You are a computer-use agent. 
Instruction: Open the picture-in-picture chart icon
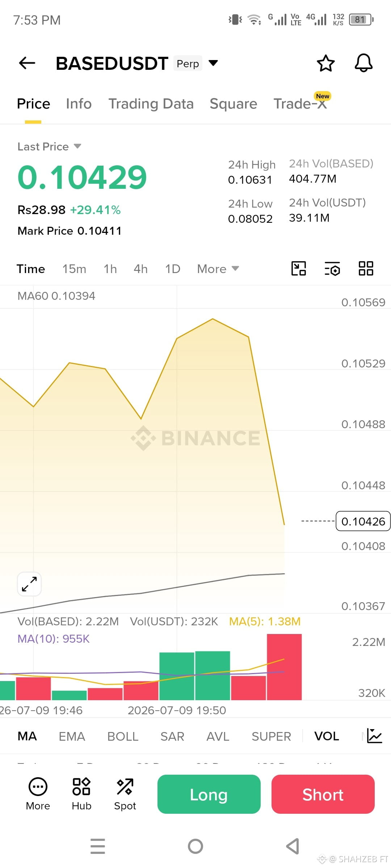pos(299,269)
